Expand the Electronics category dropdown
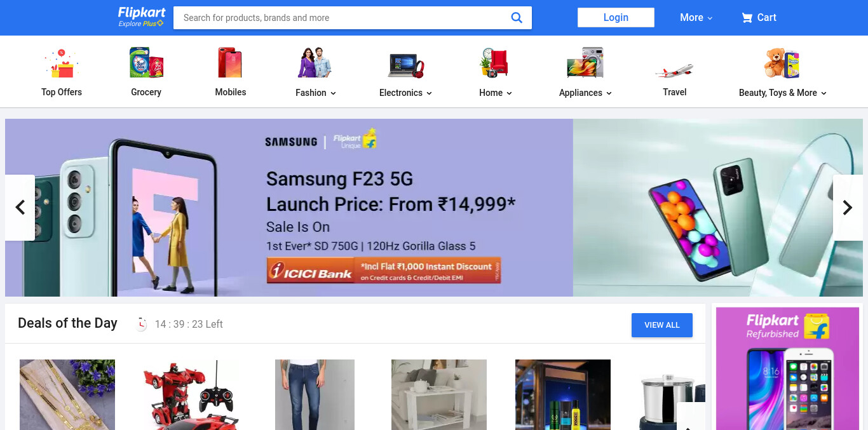 tap(406, 93)
